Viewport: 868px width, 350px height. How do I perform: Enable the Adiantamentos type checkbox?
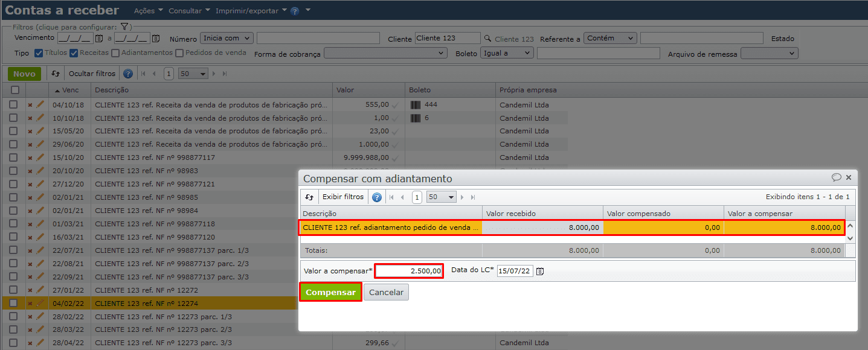pos(115,53)
